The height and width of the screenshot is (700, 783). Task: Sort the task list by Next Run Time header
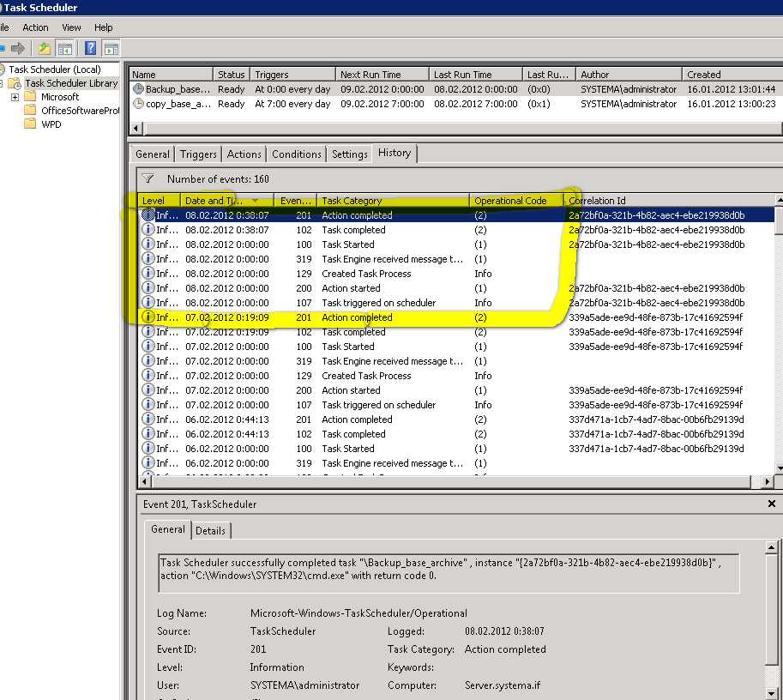pyautogui.click(x=382, y=75)
